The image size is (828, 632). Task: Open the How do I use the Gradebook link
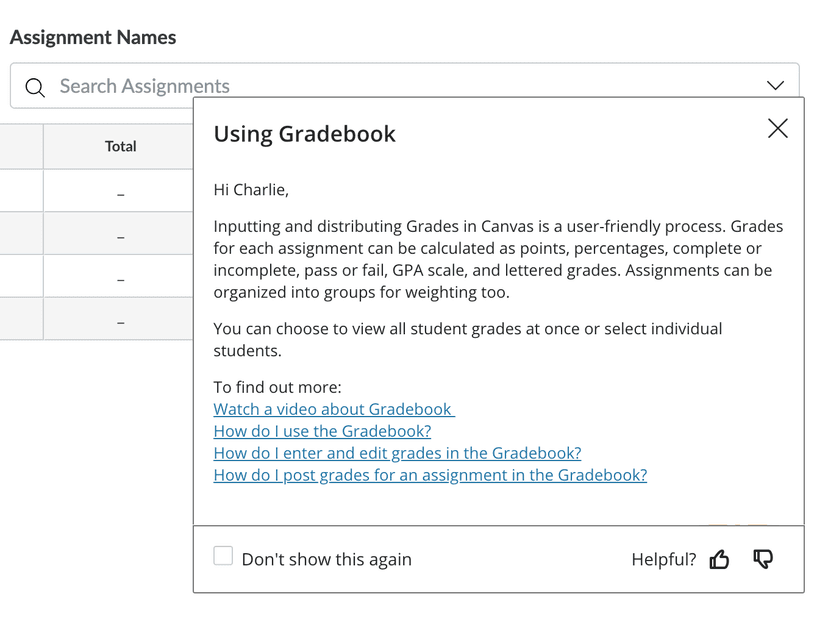click(x=322, y=431)
